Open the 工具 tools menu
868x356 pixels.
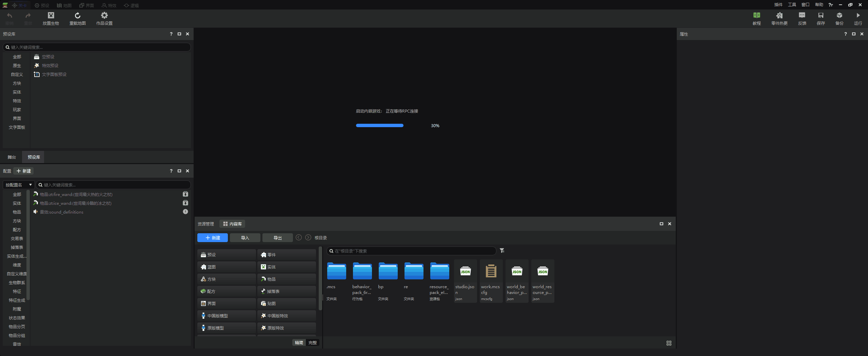click(x=792, y=5)
